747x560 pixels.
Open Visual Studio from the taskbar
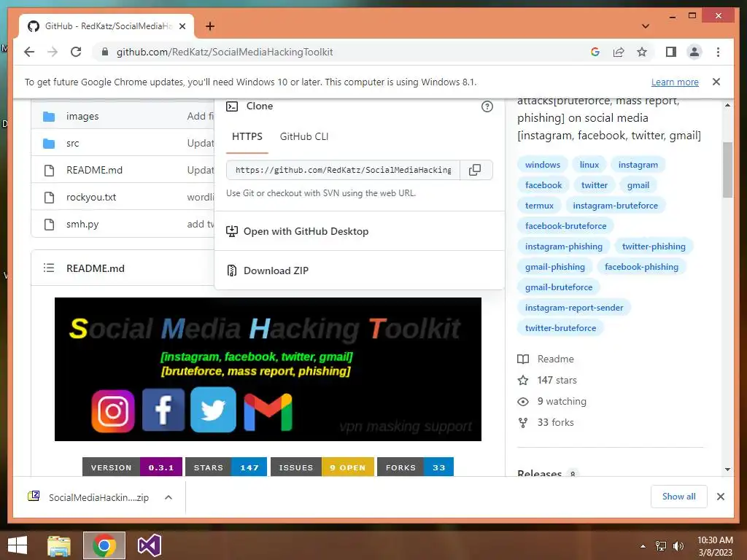point(150,545)
